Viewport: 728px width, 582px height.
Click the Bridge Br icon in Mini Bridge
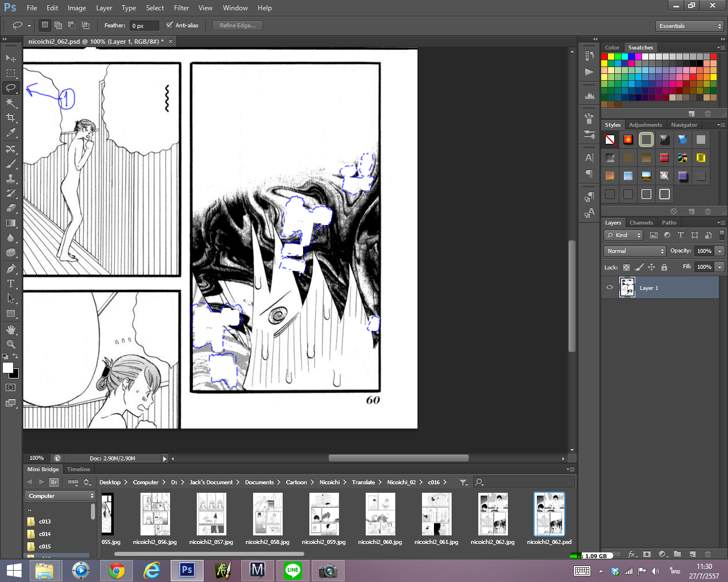(54, 482)
